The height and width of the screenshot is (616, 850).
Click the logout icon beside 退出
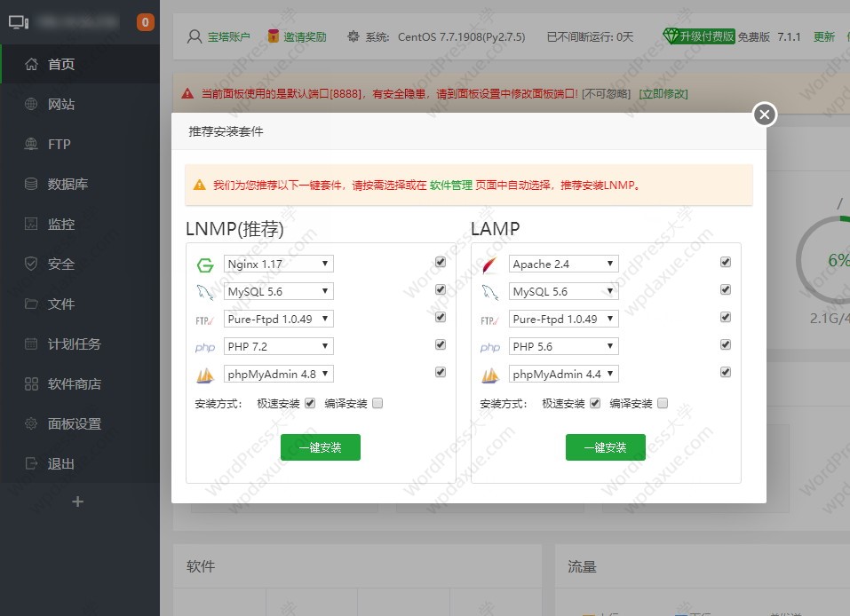click(31, 463)
